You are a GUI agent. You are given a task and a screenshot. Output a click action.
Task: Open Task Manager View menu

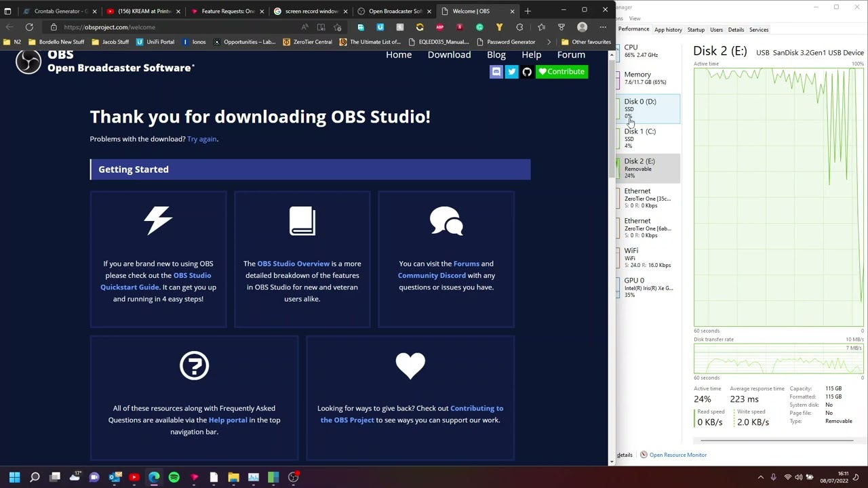tap(635, 18)
